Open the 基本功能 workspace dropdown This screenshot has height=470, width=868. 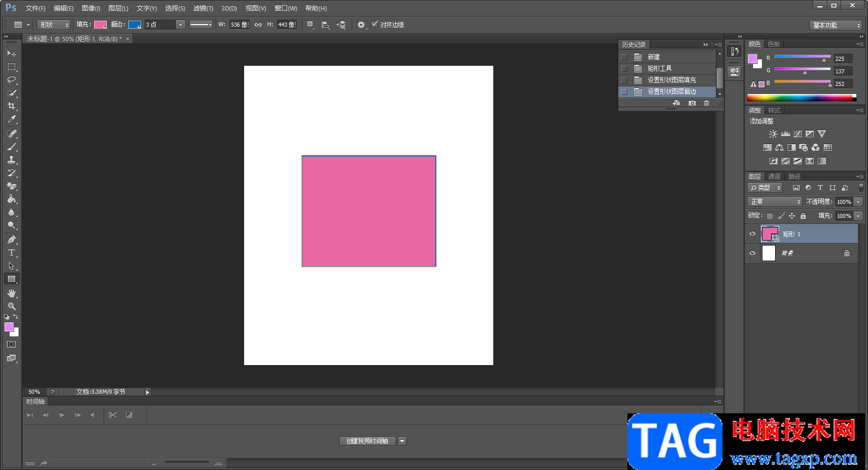(836, 25)
